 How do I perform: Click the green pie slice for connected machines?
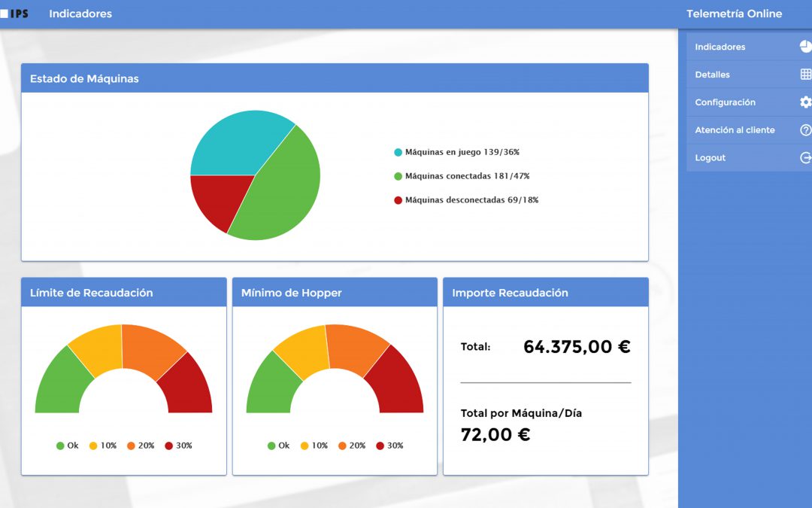point(285,187)
